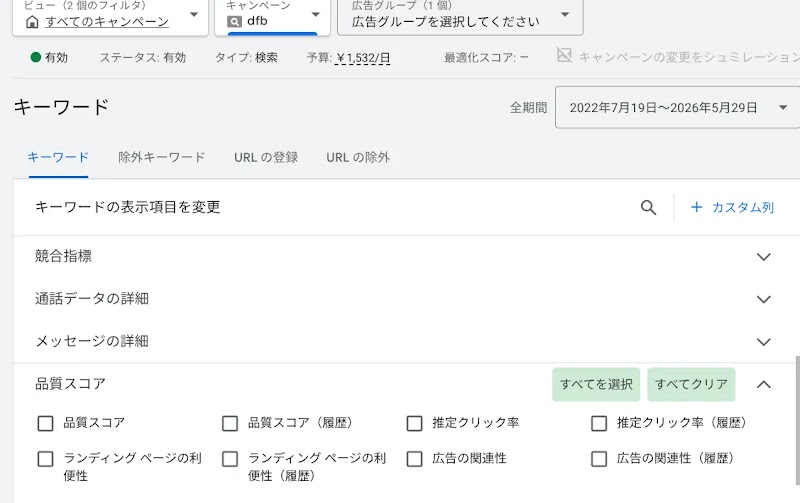800x503 pixels.
Task: Click the plus icon of カスタム列
Action: click(696, 207)
